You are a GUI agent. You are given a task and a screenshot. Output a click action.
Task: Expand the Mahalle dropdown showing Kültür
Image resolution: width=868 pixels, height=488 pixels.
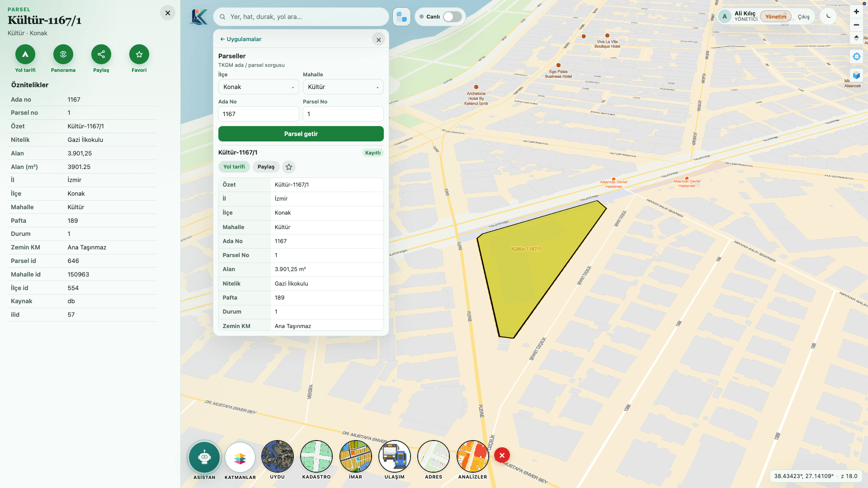(343, 87)
